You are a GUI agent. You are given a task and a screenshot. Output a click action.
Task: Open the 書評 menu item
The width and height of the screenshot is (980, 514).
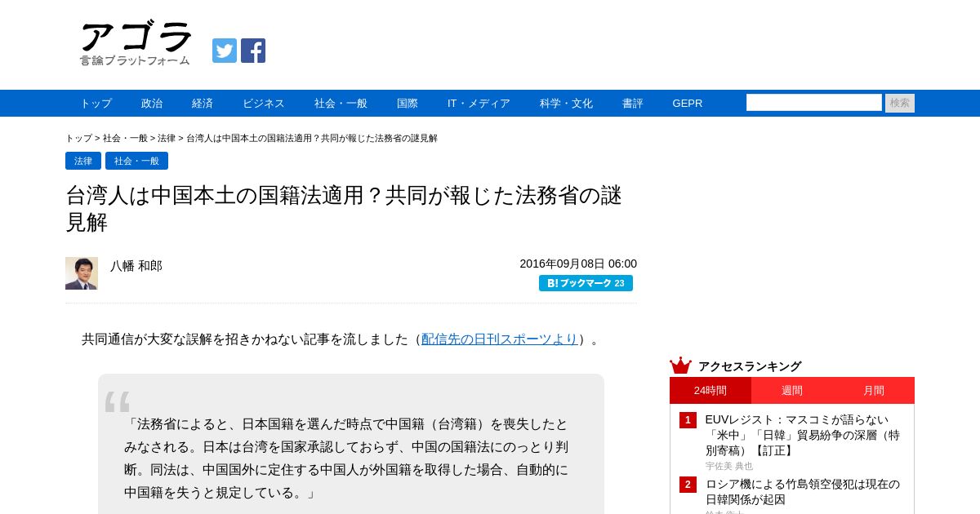[x=633, y=104]
